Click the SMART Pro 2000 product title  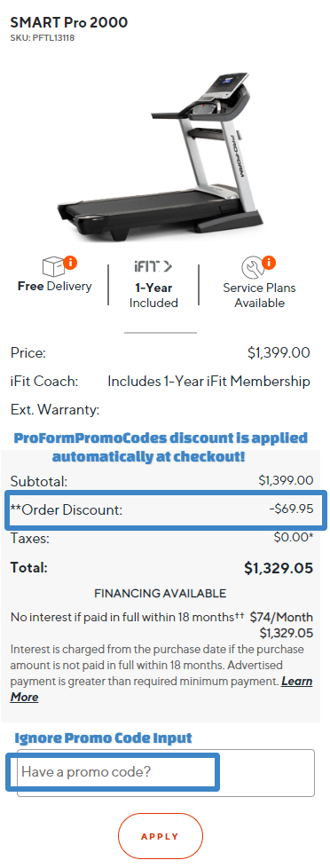pos(69,23)
